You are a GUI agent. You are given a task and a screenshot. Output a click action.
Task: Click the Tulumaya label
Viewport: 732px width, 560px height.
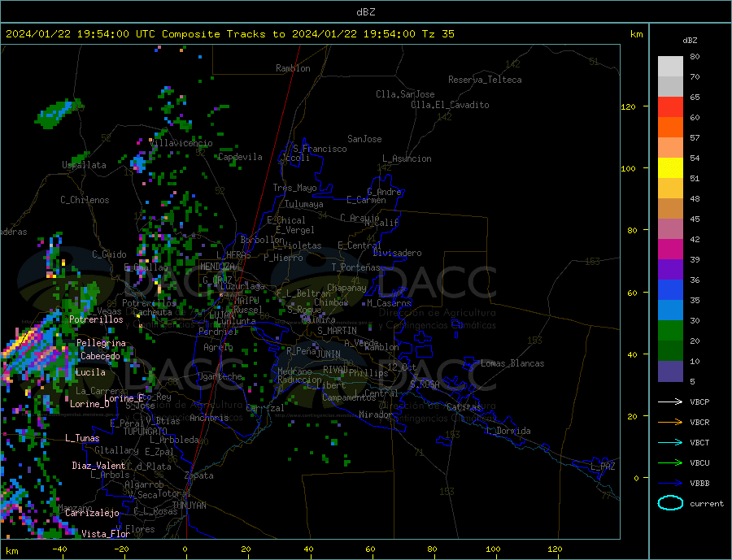tap(304, 204)
